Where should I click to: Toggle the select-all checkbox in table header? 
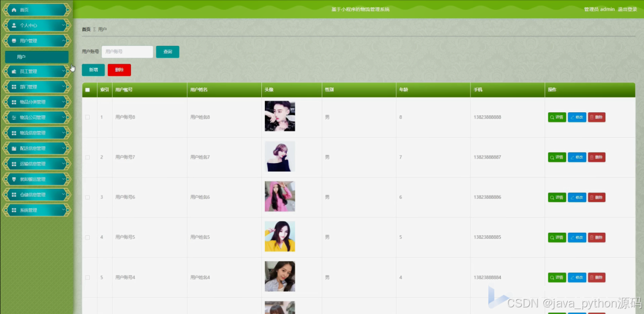(87, 90)
